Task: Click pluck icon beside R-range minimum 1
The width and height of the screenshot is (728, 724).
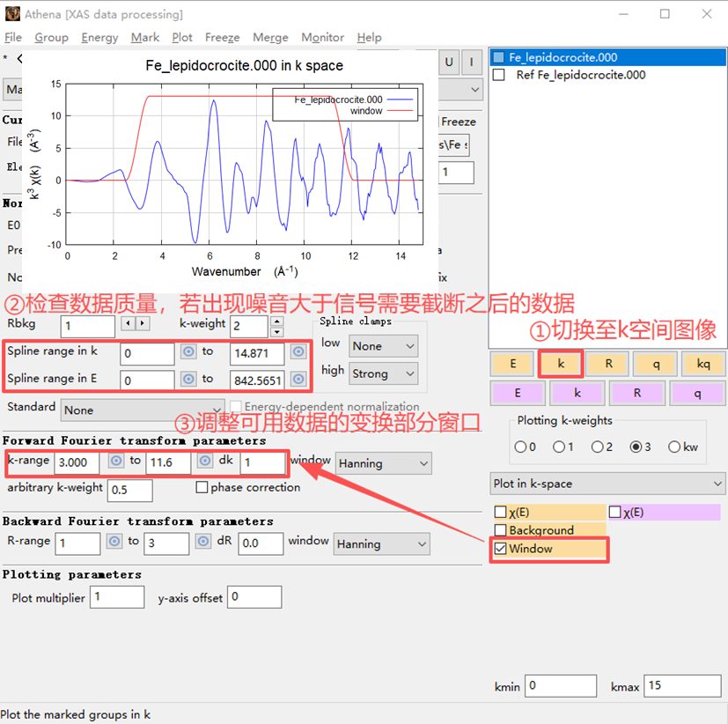Action: 114,542
